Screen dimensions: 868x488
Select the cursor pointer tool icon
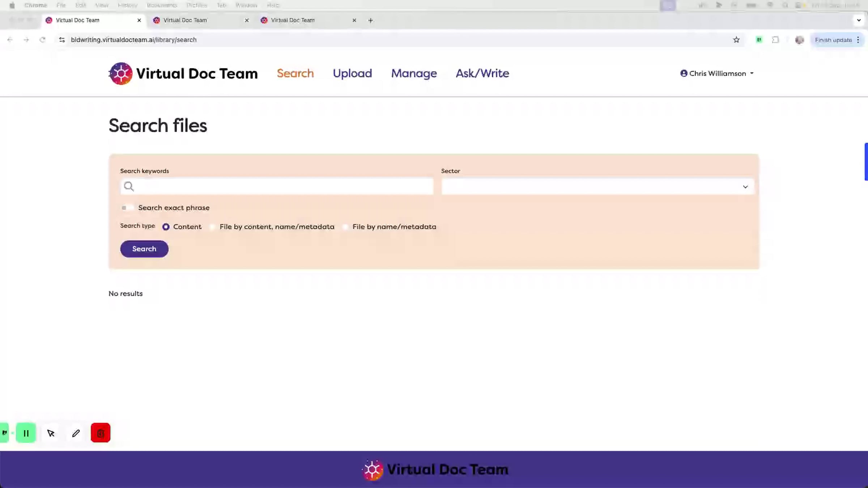click(51, 433)
